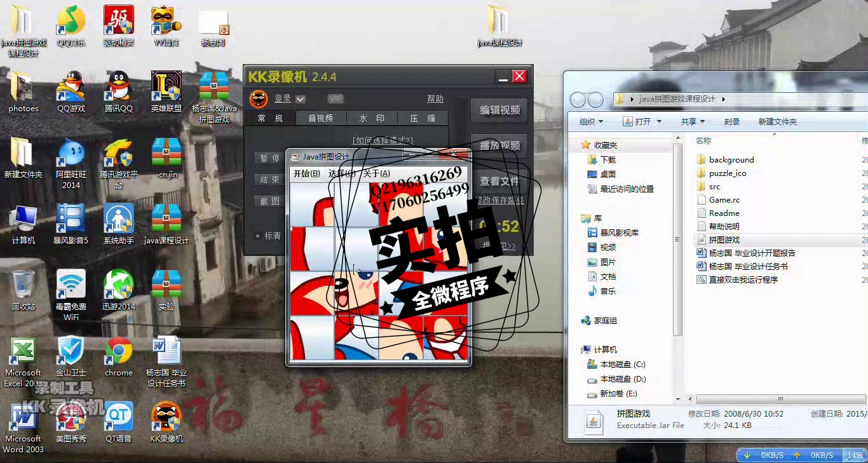Open the 金山卫士 desktop shortcut

tap(71, 356)
